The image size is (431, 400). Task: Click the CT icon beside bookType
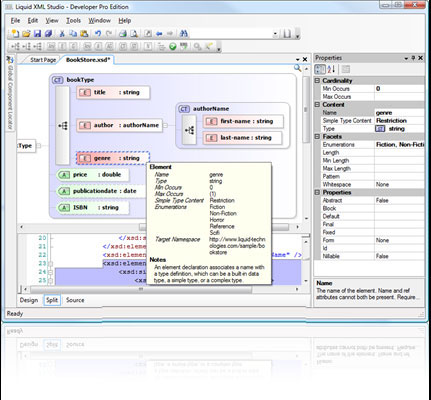click(57, 80)
